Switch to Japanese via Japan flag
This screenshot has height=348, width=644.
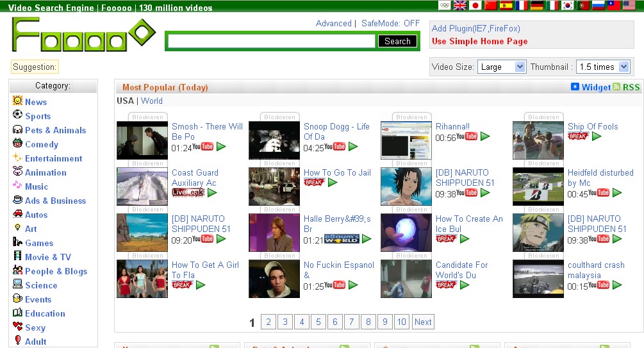[x=475, y=5]
